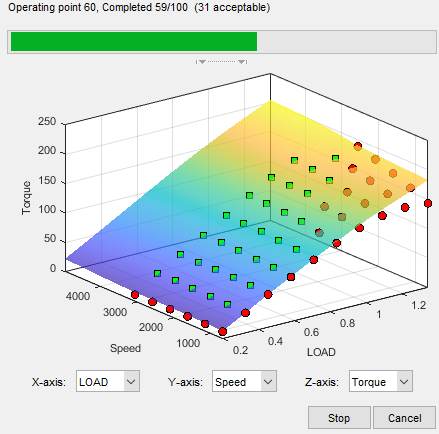Click the red marker nearest the 4000 Speed tick
This screenshot has height=434, width=439.
point(135,295)
